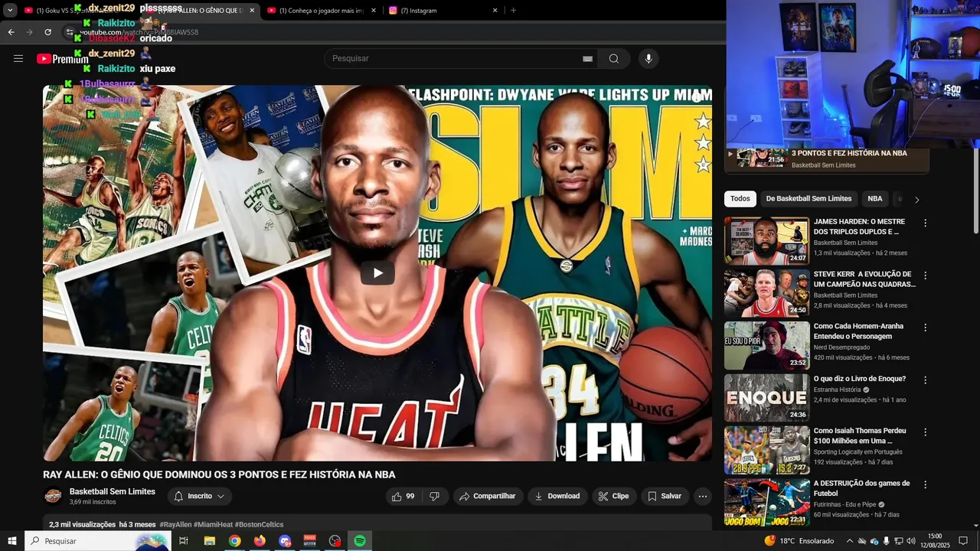Screen dimensions: 980x551
Task: Open Spotify from taskbar
Action: 360,541
